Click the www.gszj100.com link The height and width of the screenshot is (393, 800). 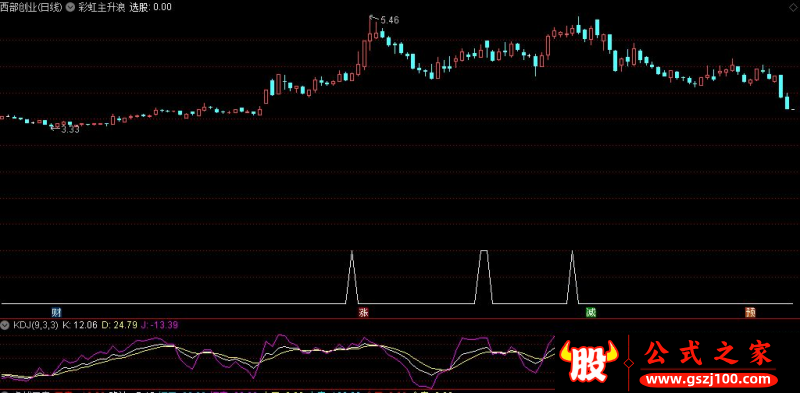pyautogui.click(x=708, y=380)
